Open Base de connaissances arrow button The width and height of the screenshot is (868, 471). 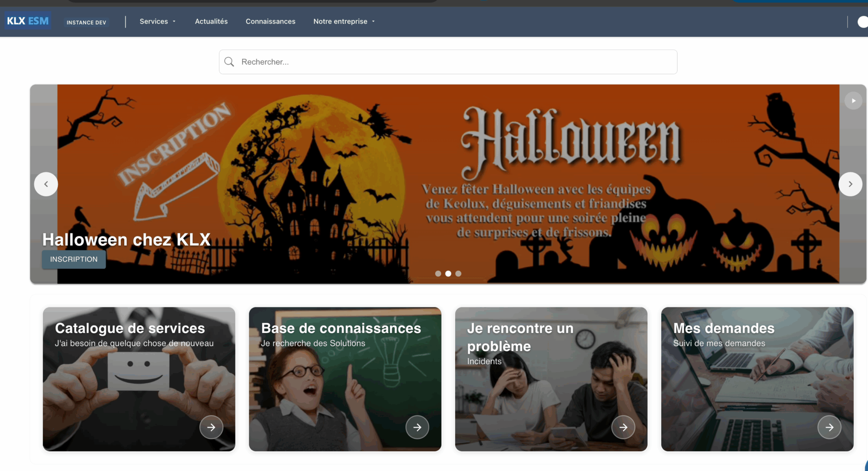click(417, 427)
